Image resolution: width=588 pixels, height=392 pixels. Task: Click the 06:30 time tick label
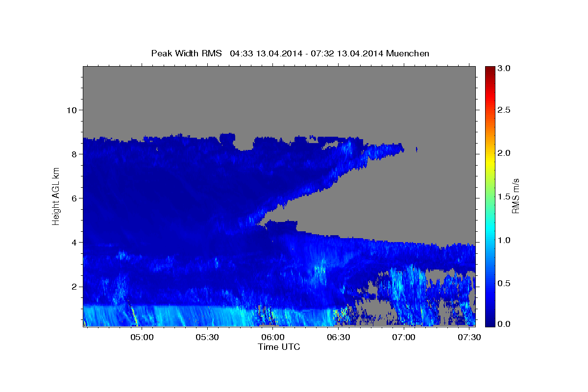coord(339,337)
